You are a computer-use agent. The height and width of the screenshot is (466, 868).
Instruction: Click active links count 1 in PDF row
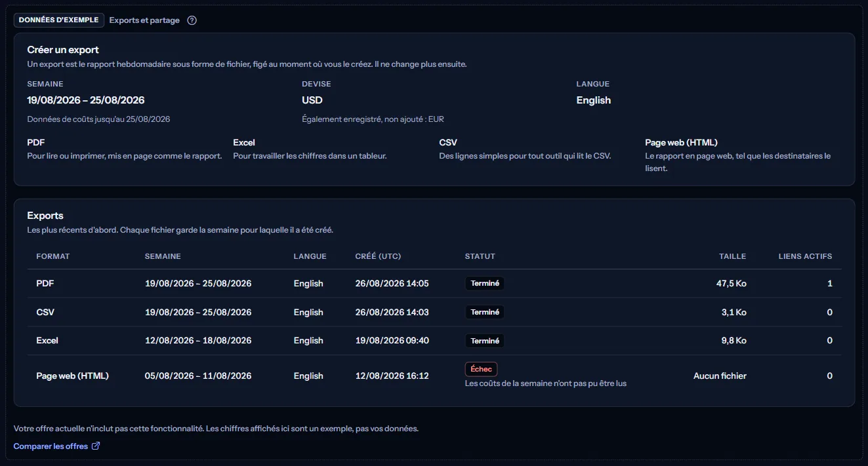click(x=830, y=284)
